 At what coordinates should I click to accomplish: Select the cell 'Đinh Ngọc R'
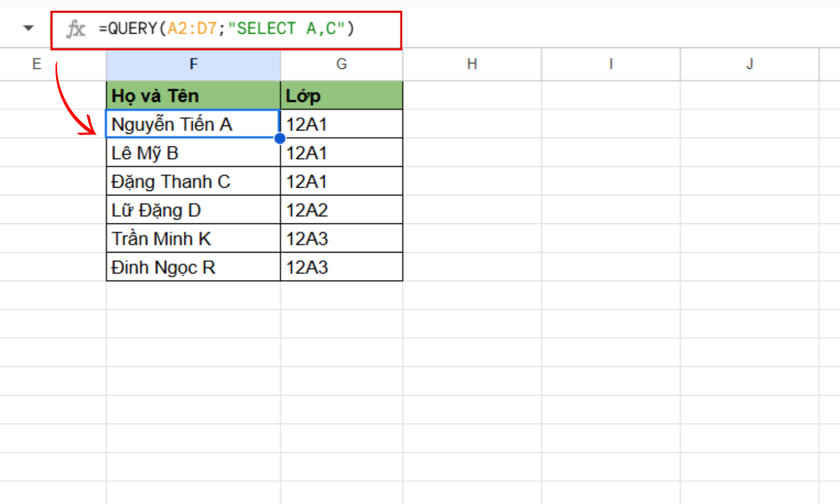[193, 267]
